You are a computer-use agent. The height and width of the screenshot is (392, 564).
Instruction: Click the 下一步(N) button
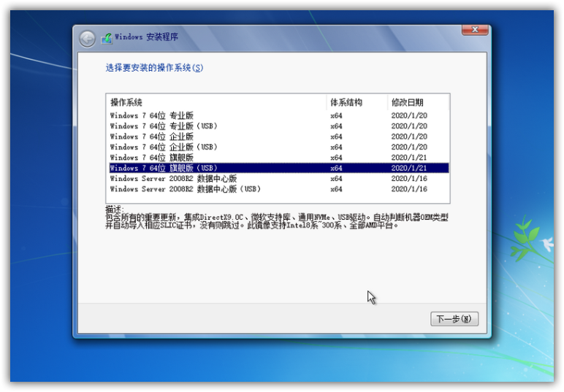point(454,319)
